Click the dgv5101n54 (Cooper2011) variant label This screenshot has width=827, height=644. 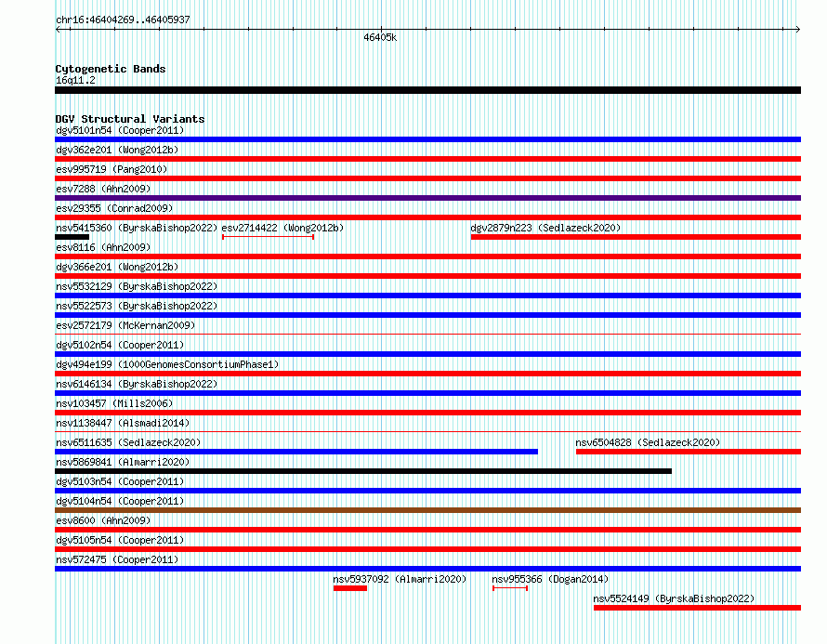pos(120,130)
